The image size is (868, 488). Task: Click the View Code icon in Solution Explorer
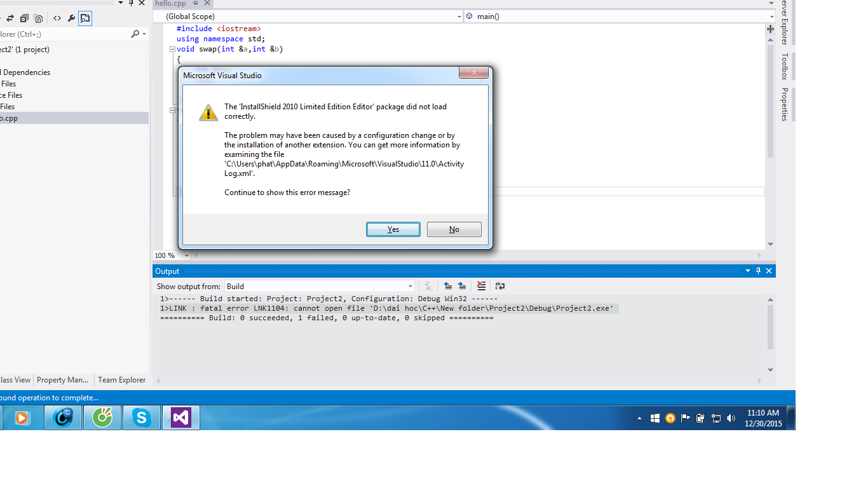(x=57, y=18)
